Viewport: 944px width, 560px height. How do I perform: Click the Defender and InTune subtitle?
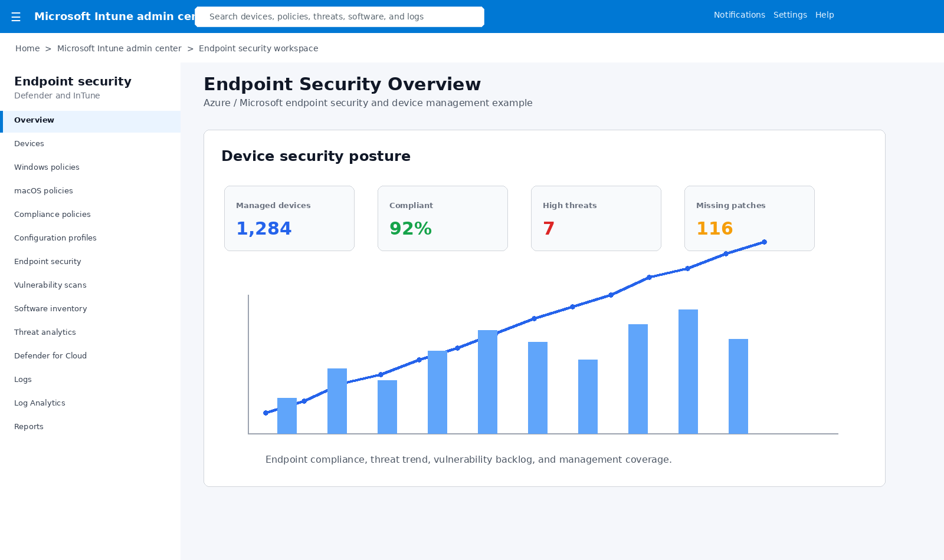57,95
